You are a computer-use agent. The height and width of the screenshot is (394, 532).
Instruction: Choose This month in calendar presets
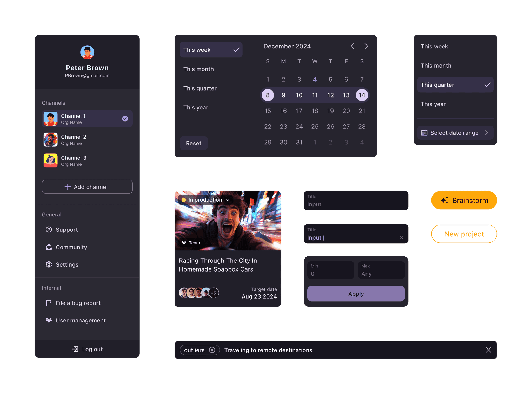(x=198, y=69)
